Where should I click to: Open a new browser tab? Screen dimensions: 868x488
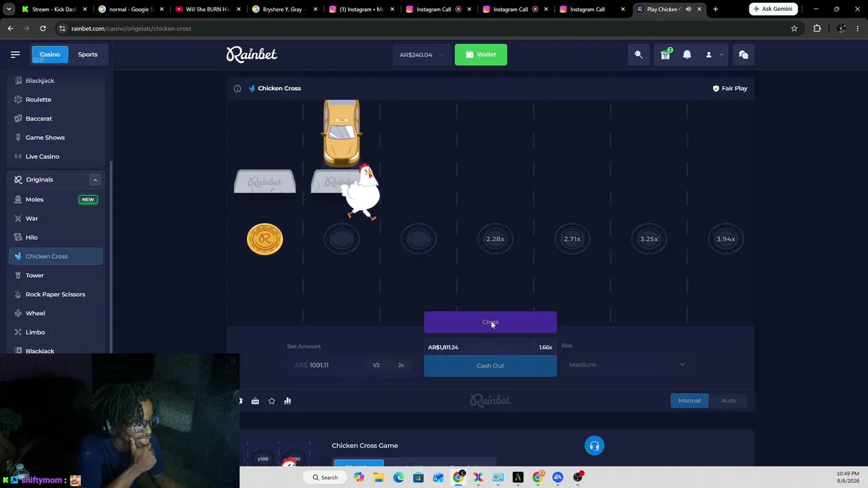(715, 9)
